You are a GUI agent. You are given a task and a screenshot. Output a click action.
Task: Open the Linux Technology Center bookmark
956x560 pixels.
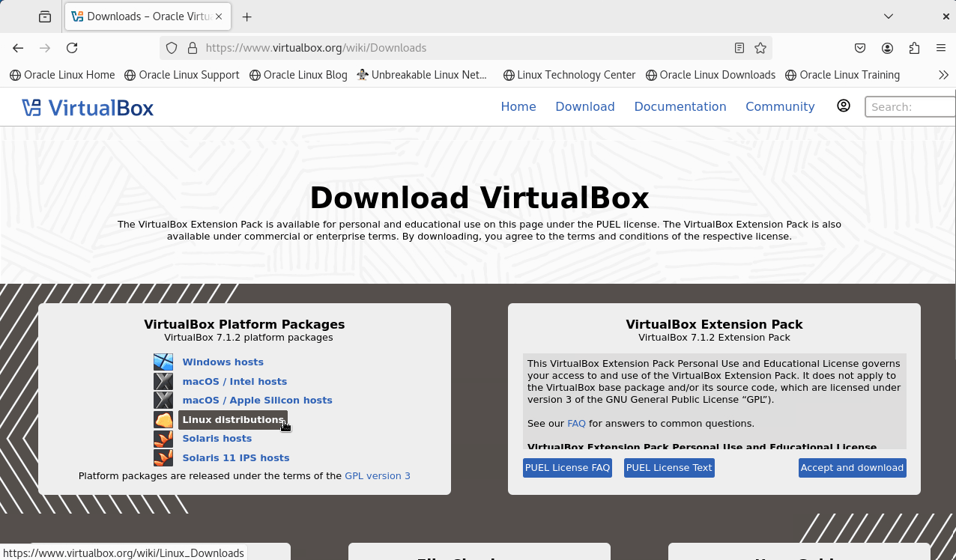[569, 75]
